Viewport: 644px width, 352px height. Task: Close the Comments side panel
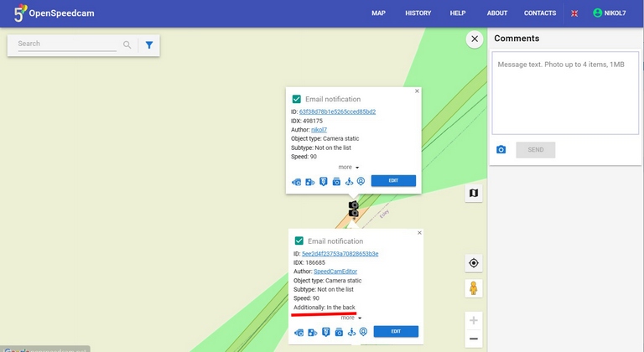[x=475, y=39]
